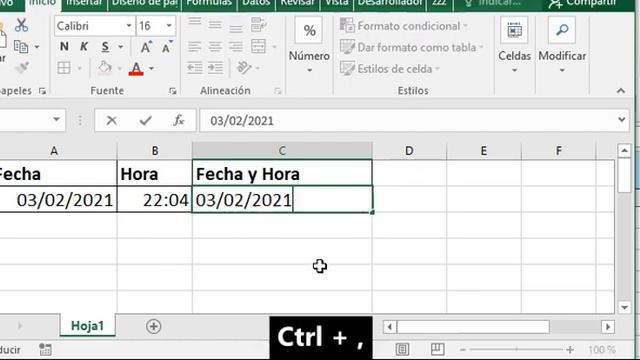The image size is (640, 360).
Task: Open the Celdas group button
Action: pos(514,45)
